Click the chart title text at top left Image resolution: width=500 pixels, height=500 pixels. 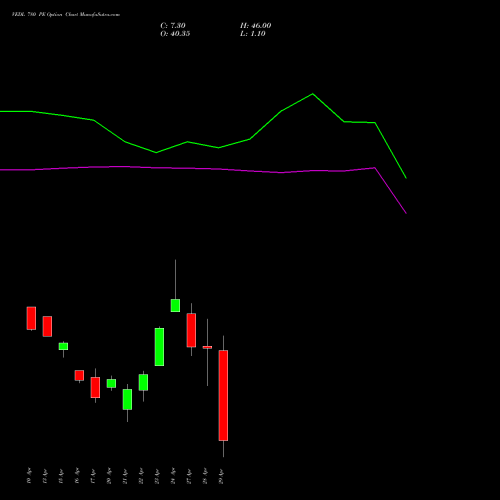(x=66, y=15)
